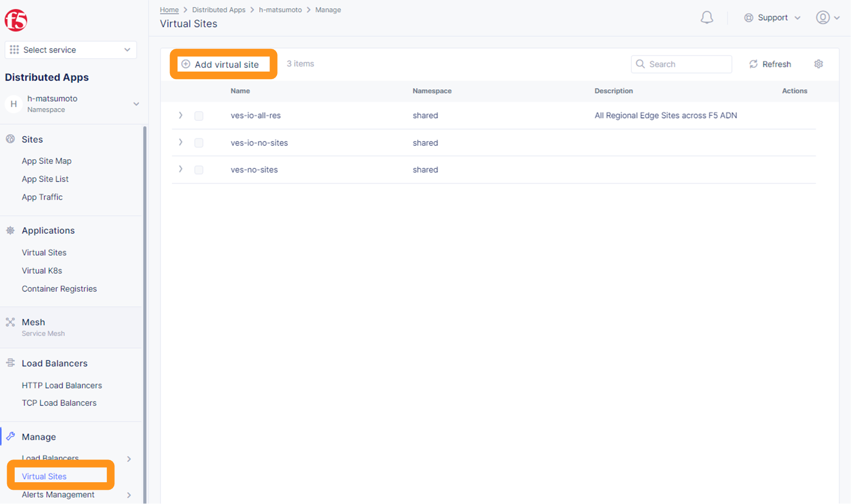
Task: Open the user menu chevron
Action: [x=837, y=18]
